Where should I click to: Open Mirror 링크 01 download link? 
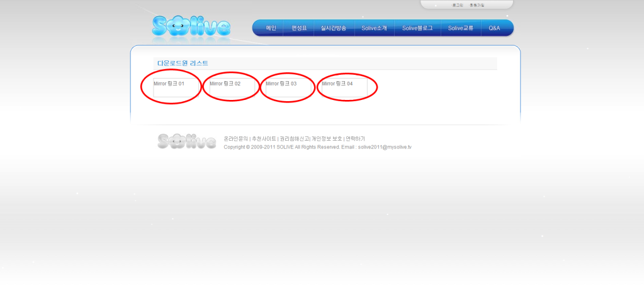(169, 84)
